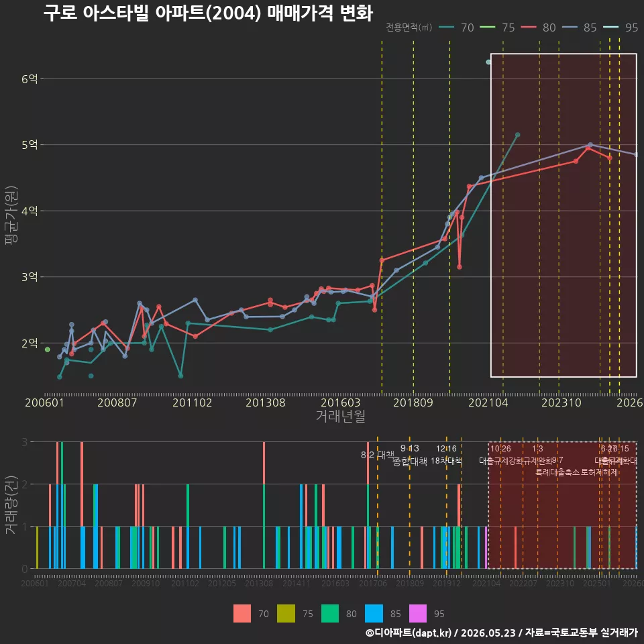Screen dimensions: 644x644
Task: Click the '201603' label on the price chart axis
Action: click(x=341, y=402)
